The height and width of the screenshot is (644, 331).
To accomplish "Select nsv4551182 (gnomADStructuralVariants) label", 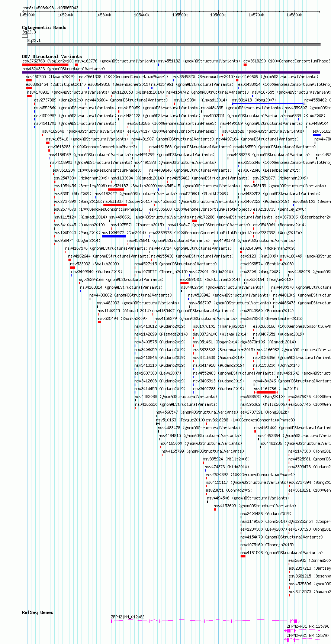I will 199,61.
